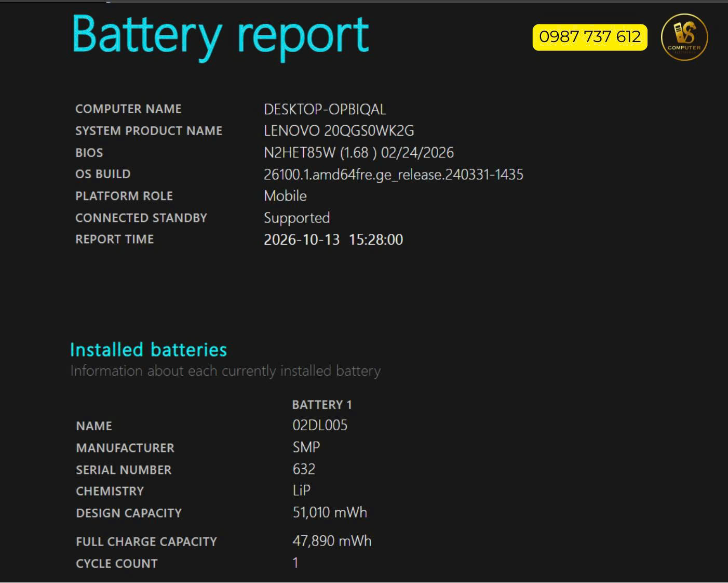Click the serial number value "632"
The height and width of the screenshot is (583, 728).
point(304,469)
